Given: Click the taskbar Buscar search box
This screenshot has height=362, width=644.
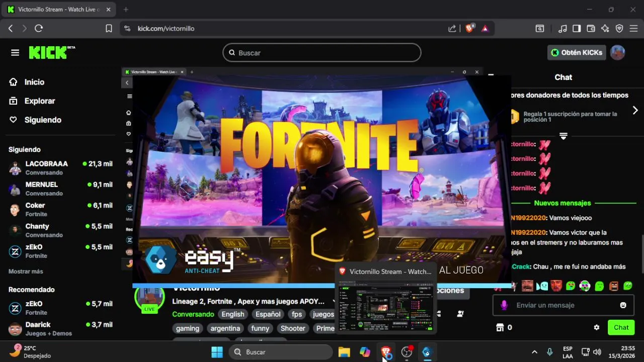Looking at the screenshot, I should point(281,352).
